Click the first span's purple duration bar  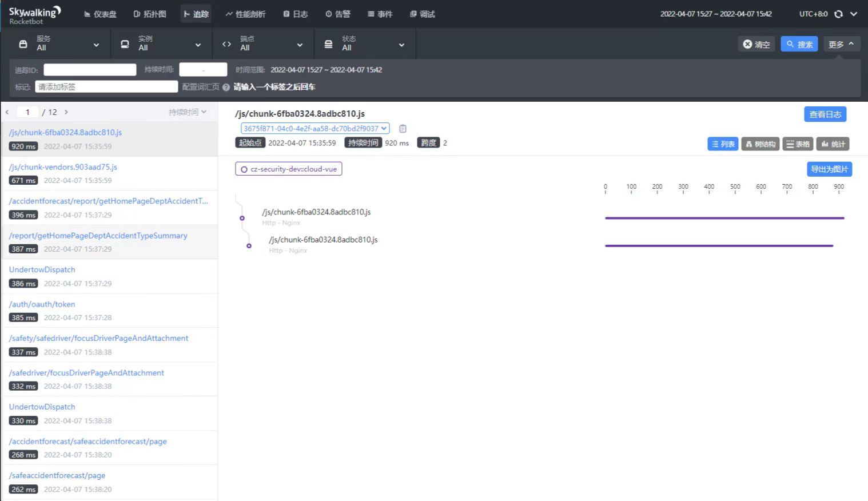pos(724,218)
